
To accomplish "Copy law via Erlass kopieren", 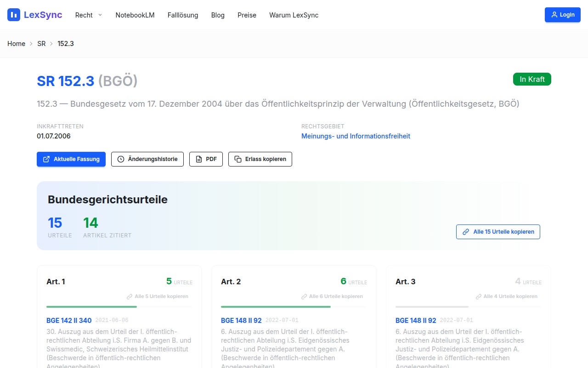I will click(260, 159).
